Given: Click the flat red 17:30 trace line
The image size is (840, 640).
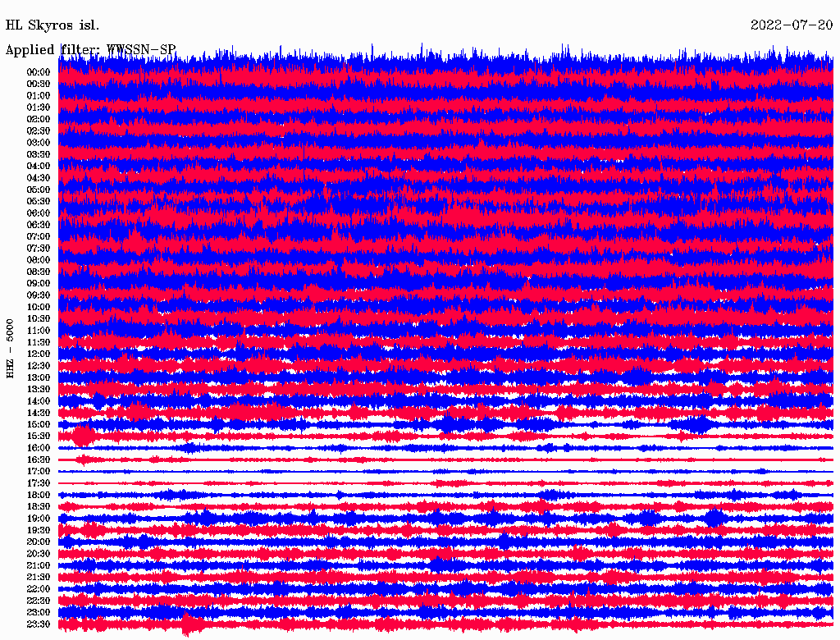Looking at the screenshot, I should (x=445, y=483).
